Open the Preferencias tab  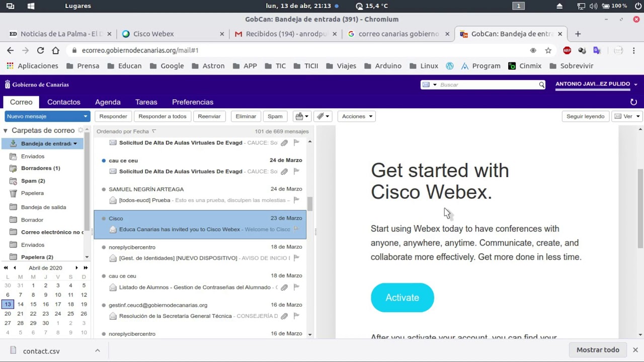pos(193,102)
